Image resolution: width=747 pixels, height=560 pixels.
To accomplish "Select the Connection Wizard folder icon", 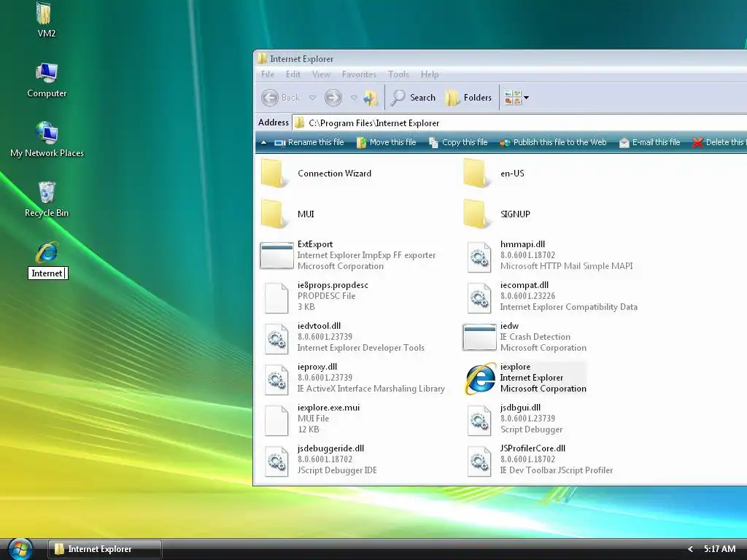I will [x=275, y=174].
